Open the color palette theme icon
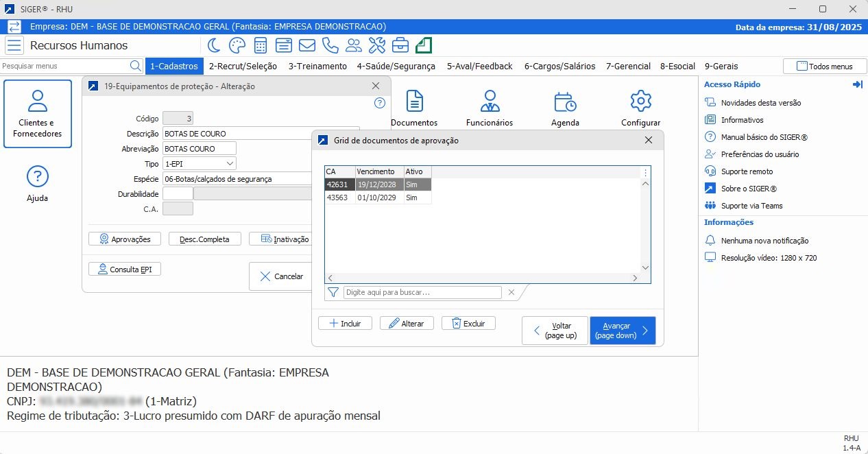868x454 pixels. [237, 45]
